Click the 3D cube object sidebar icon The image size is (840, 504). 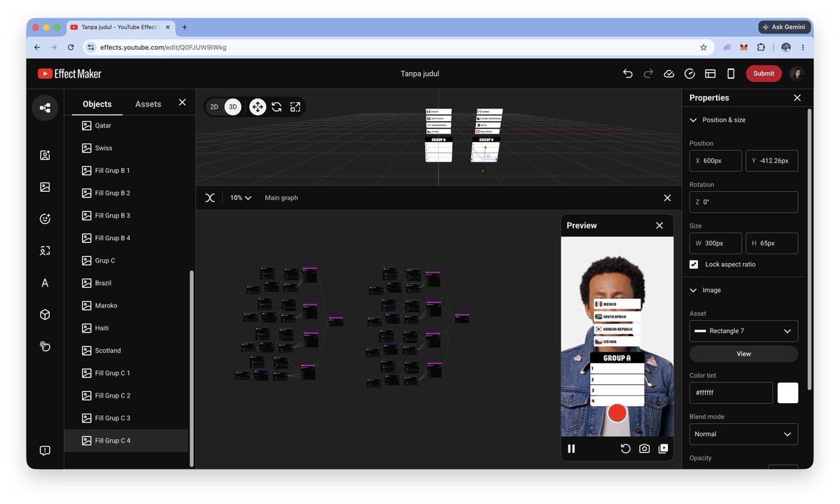click(x=45, y=315)
